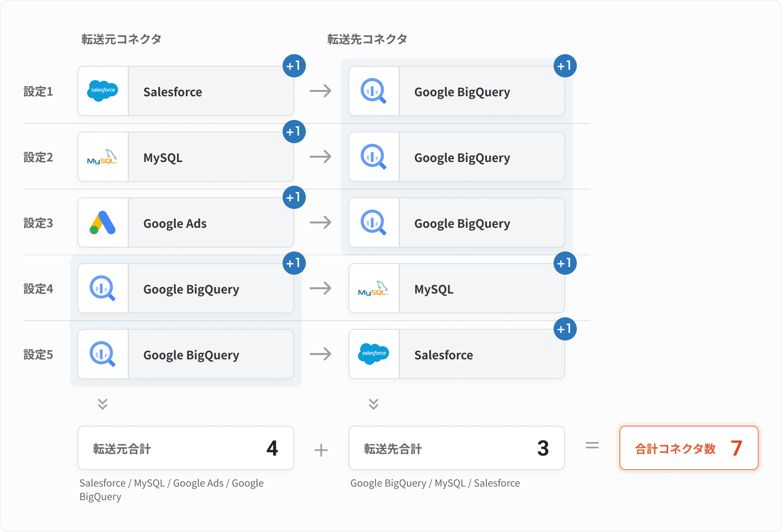Click the +1 badge on Salesforce source

294,66
